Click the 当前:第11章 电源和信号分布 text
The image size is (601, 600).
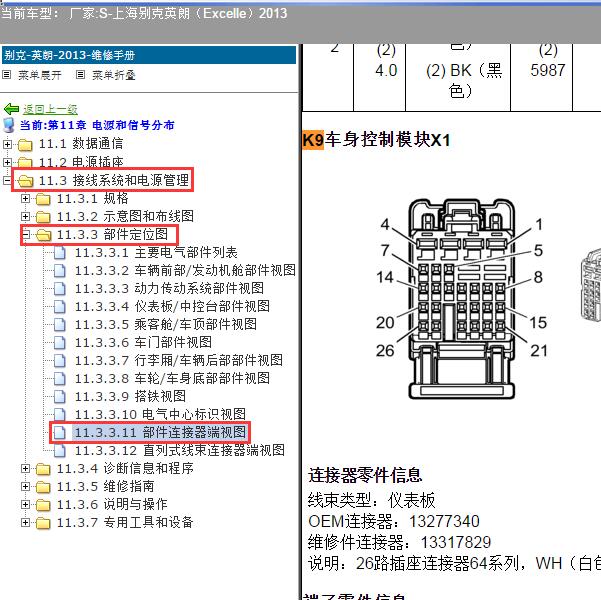97,125
